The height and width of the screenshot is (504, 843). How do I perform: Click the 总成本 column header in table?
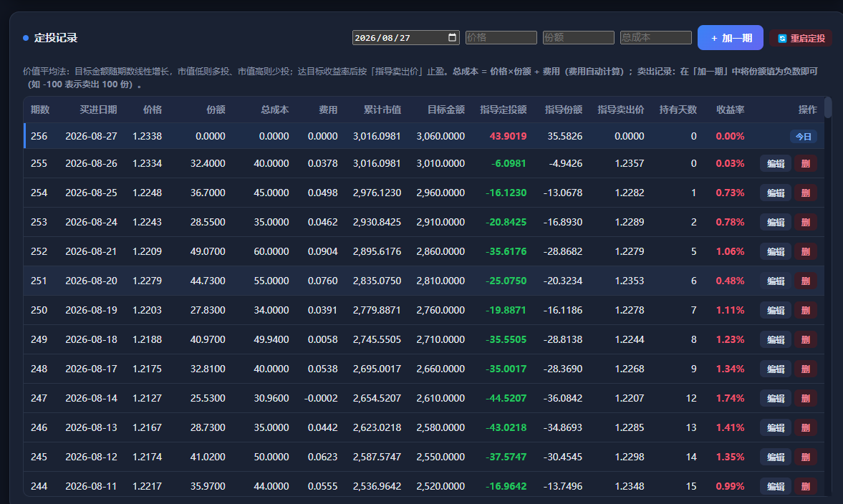(x=275, y=110)
